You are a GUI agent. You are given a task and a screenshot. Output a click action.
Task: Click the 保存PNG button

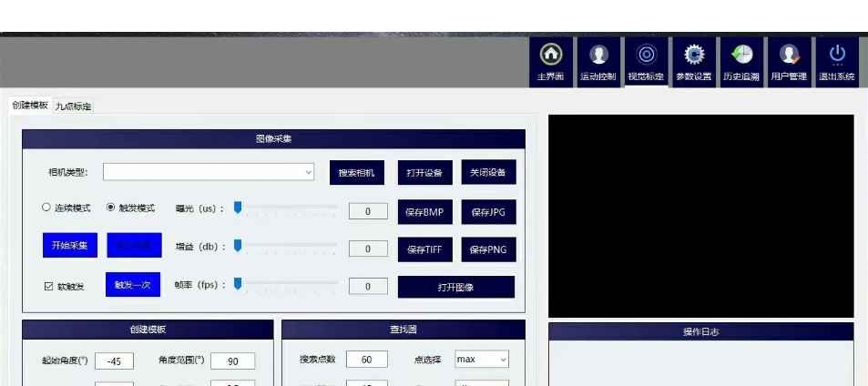pyautogui.click(x=488, y=249)
